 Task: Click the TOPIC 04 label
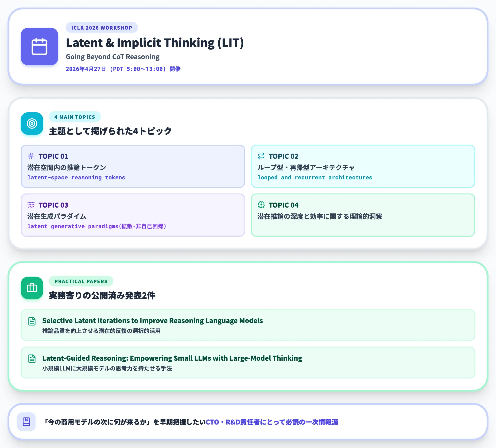coord(283,205)
